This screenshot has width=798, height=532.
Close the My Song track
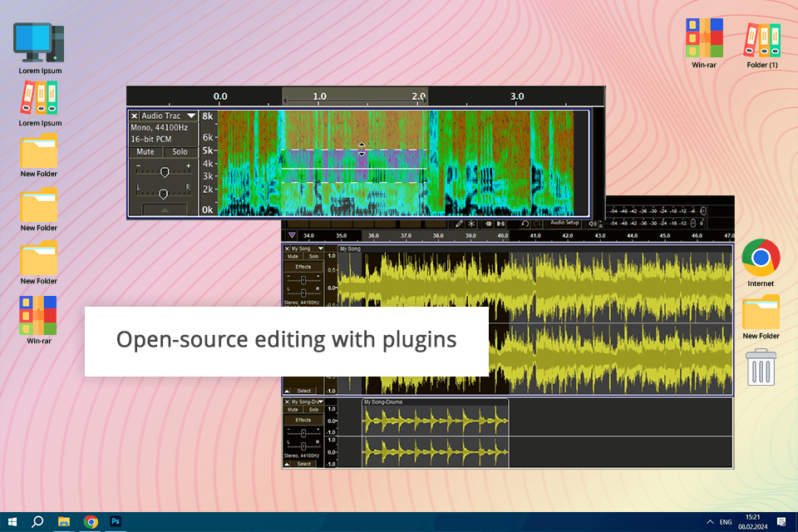[x=287, y=249]
